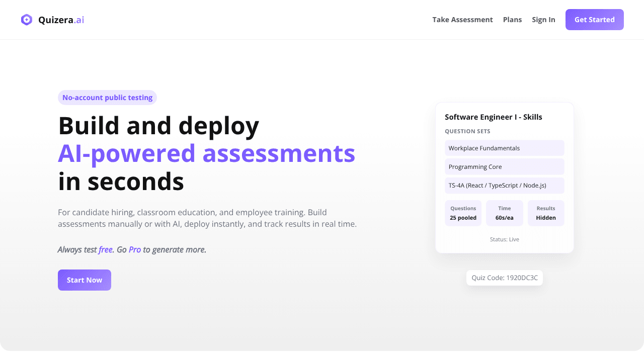Click the Quizera.ai brand name
The image size is (644, 362).
click(x=61, y=20)
